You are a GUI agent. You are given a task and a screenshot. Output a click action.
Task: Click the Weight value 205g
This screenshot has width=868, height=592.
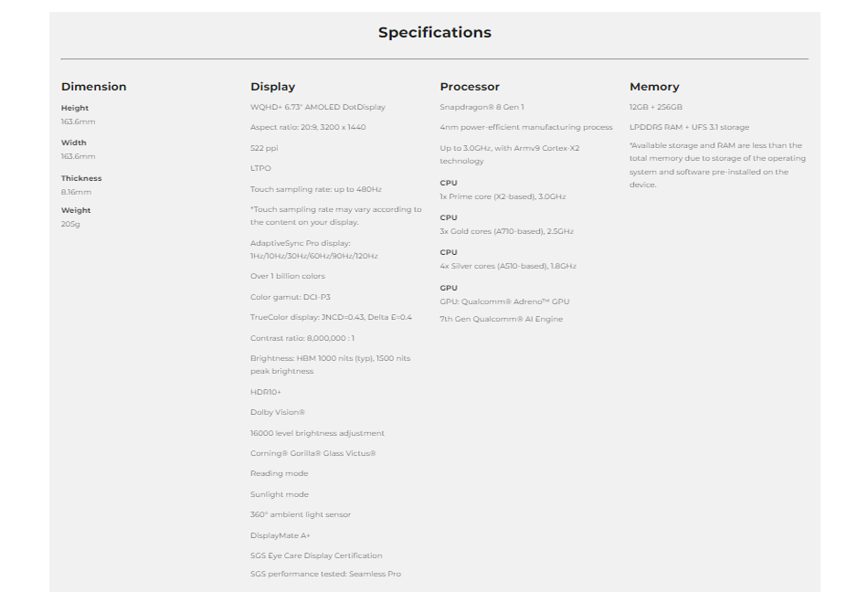pyautogui.click(x=70, y=224)
